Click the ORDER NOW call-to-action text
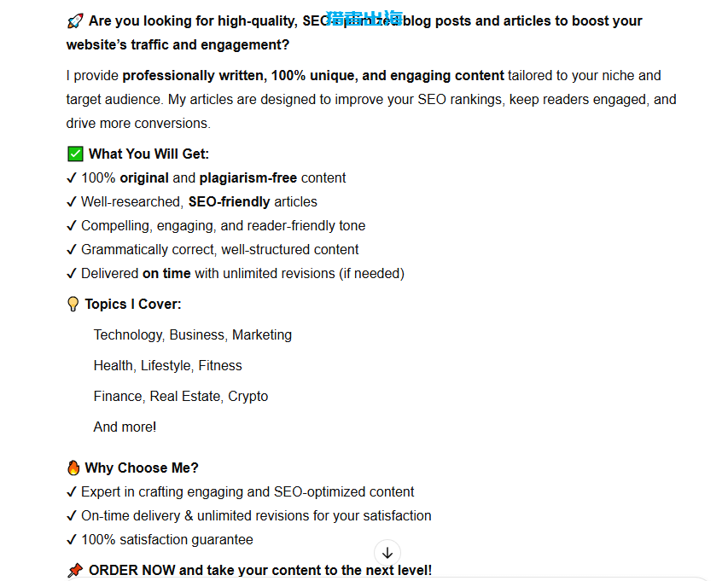 coord(260,570)
